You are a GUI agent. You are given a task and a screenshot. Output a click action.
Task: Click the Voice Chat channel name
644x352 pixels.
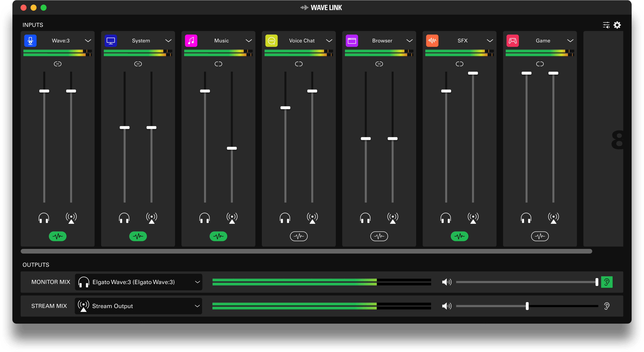302,40
